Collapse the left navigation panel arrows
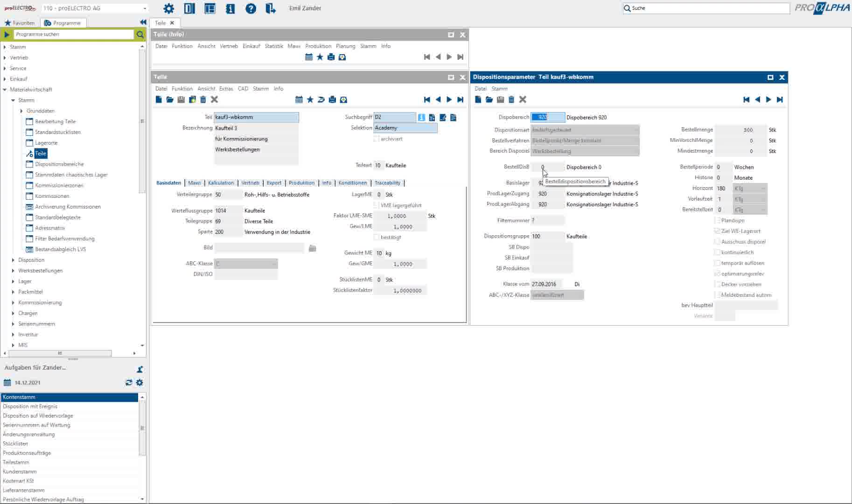The height and width of the screenshot is (504, 852). (143, 22)
